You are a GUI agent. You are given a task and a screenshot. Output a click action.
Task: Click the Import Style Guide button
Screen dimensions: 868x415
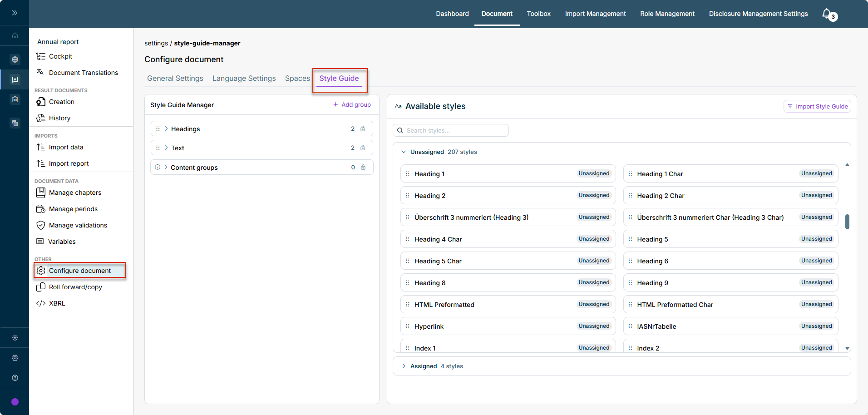click(817, 106)
